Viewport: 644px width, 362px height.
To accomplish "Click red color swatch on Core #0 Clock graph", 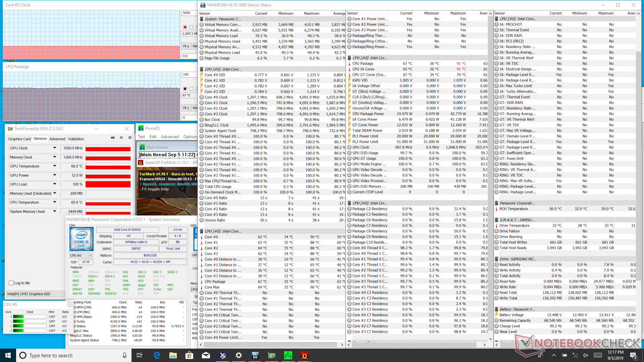I will [x=185, y=27].
